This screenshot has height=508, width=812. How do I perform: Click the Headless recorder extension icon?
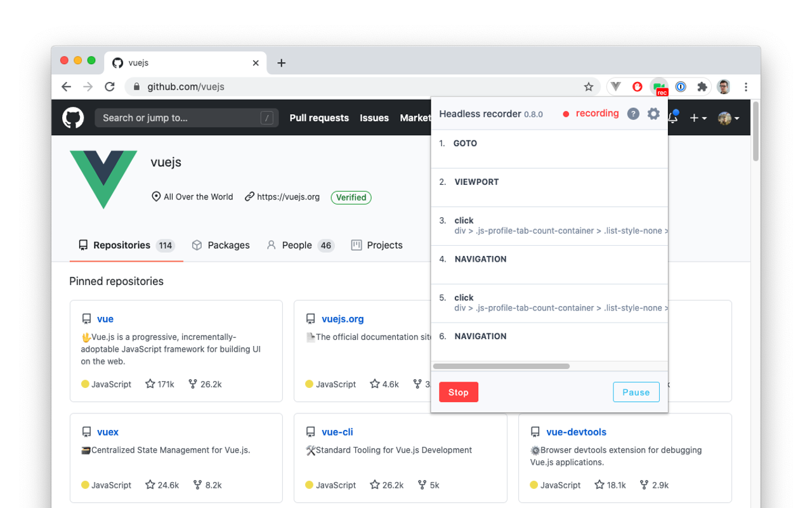coord(660,87)
